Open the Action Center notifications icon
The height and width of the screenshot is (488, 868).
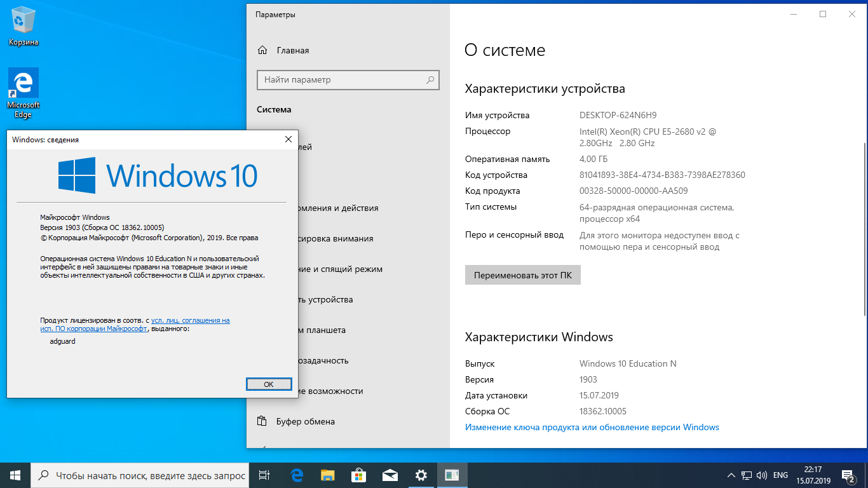[848, 475]
